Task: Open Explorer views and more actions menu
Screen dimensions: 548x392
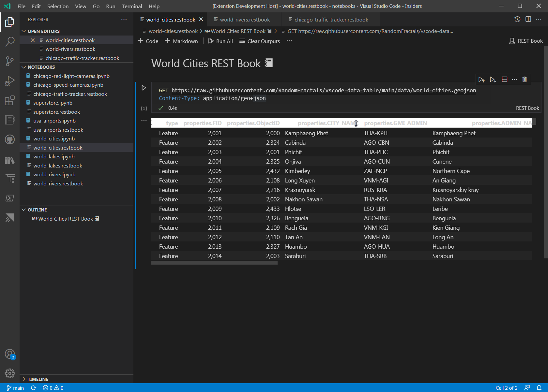Action: (x=124, y=19)
